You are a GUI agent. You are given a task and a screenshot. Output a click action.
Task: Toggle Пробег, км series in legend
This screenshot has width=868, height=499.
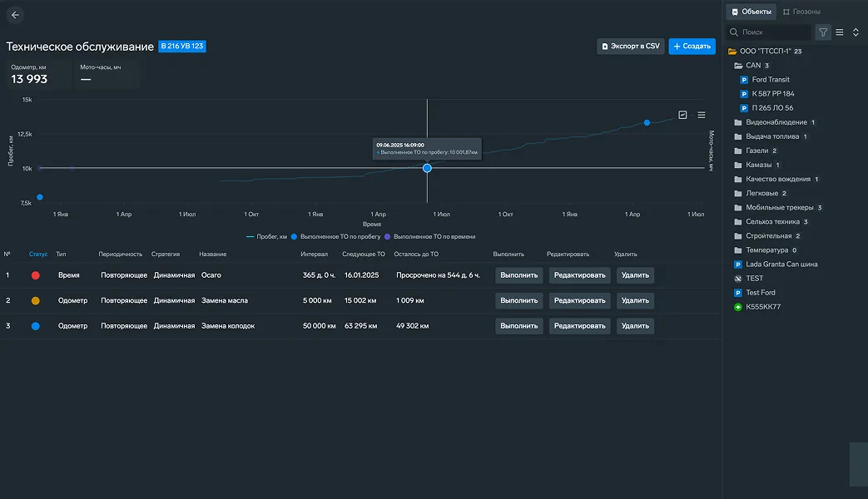[x=267, y=237]
